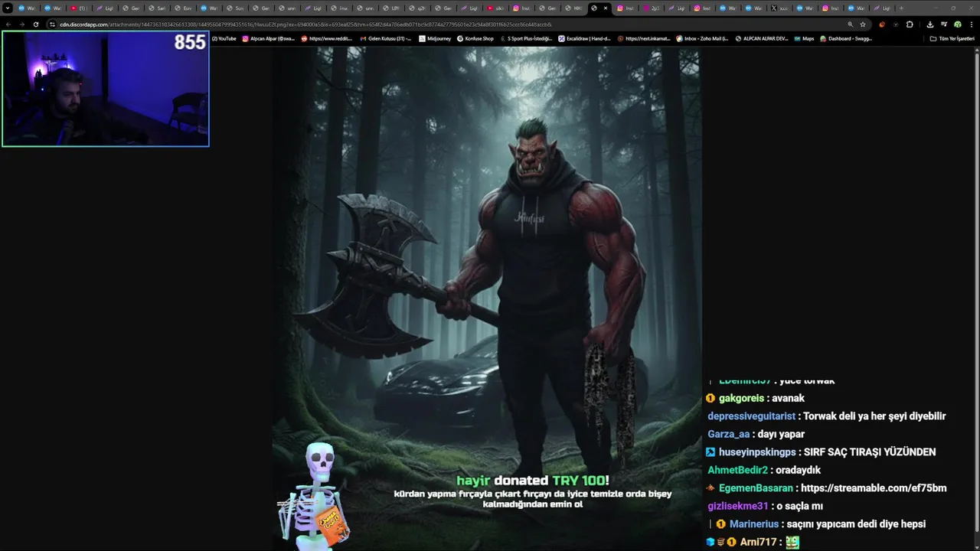Open the Excalidraw bookmark

click(x=585, y=38)
